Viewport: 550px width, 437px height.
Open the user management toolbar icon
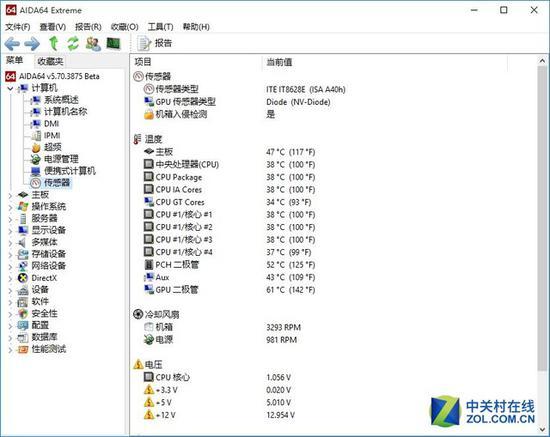click(93, 44)
